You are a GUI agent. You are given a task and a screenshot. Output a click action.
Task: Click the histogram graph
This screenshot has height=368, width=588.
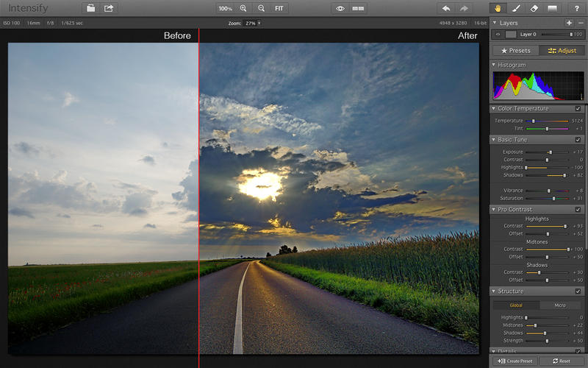(538, 85)
